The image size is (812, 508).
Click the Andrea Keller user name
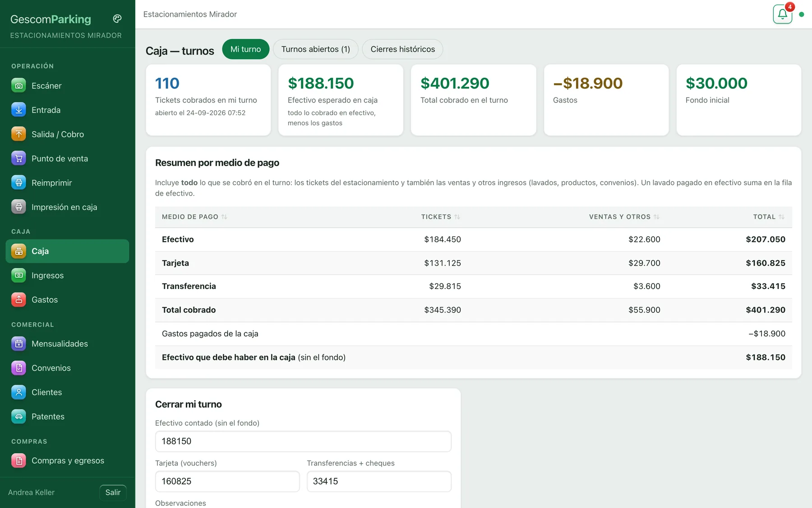(x=31, y=492)
